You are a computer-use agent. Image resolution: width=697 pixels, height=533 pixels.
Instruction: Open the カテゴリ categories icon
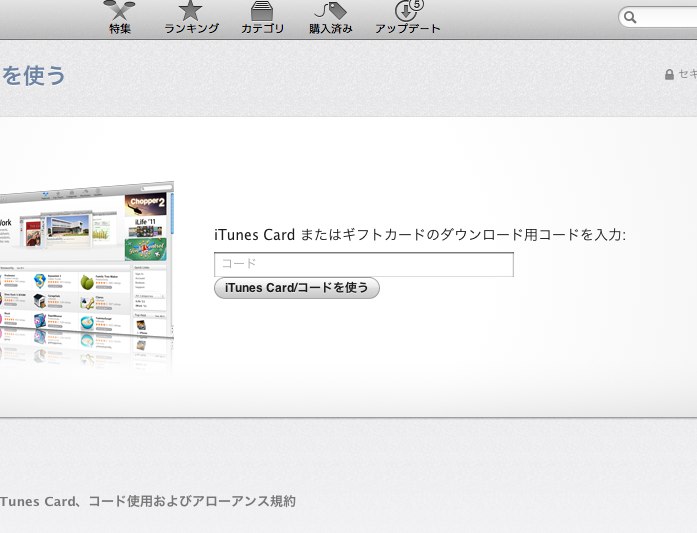point(262,11)
